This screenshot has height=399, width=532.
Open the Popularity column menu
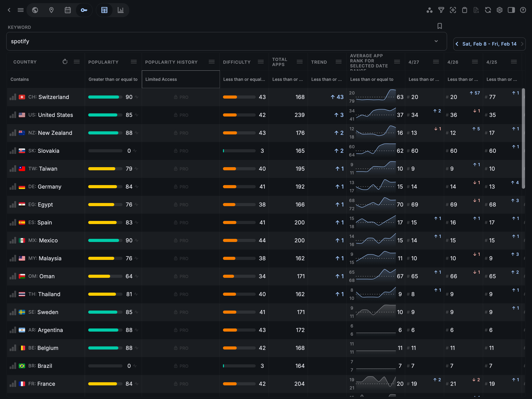134,62
